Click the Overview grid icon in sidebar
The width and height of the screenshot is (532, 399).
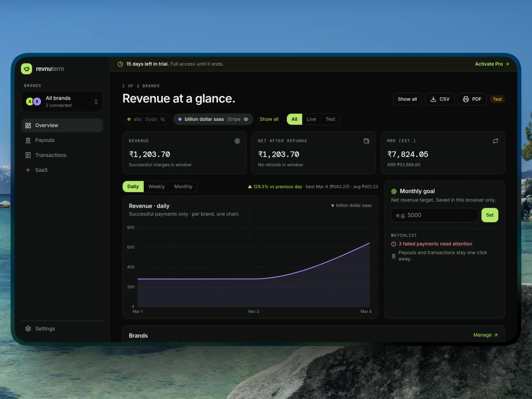pos(28,126)
